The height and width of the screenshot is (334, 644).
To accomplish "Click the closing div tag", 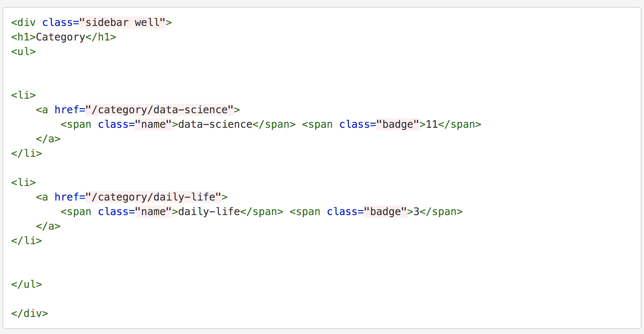I will click(29, 313).
